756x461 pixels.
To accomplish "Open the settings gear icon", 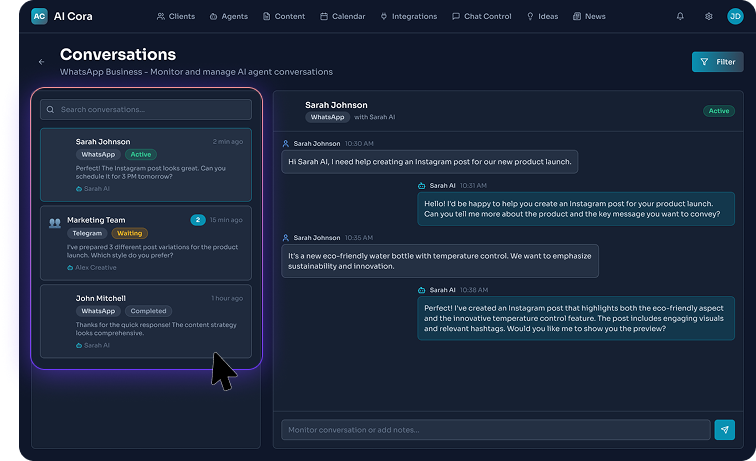I will 709,16.
